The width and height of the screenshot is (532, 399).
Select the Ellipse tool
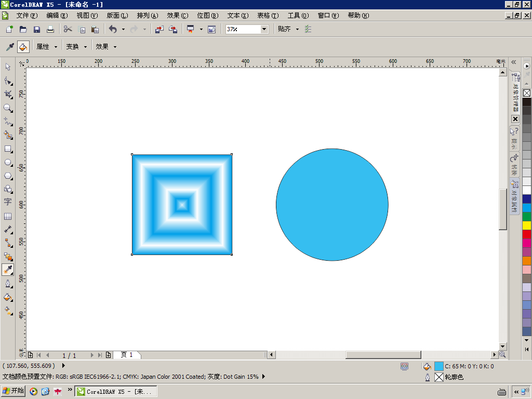tap(8, 162)
